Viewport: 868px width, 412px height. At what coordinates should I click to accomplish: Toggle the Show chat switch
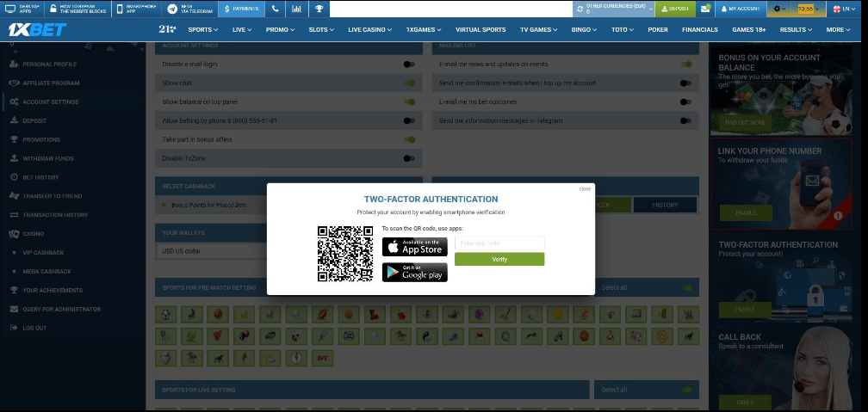click(410, 83)
